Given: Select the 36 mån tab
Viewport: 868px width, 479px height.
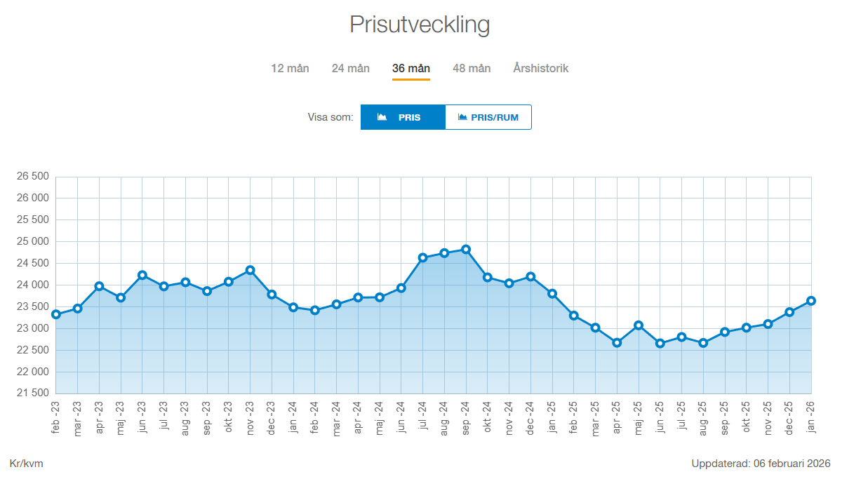Looking at the screenshot, I should coord(411,68).
